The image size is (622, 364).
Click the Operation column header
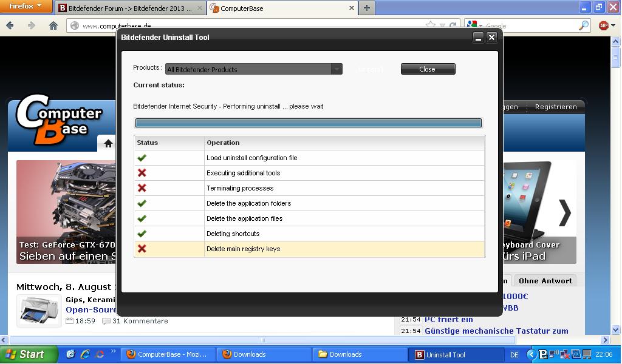pos(344,143)
